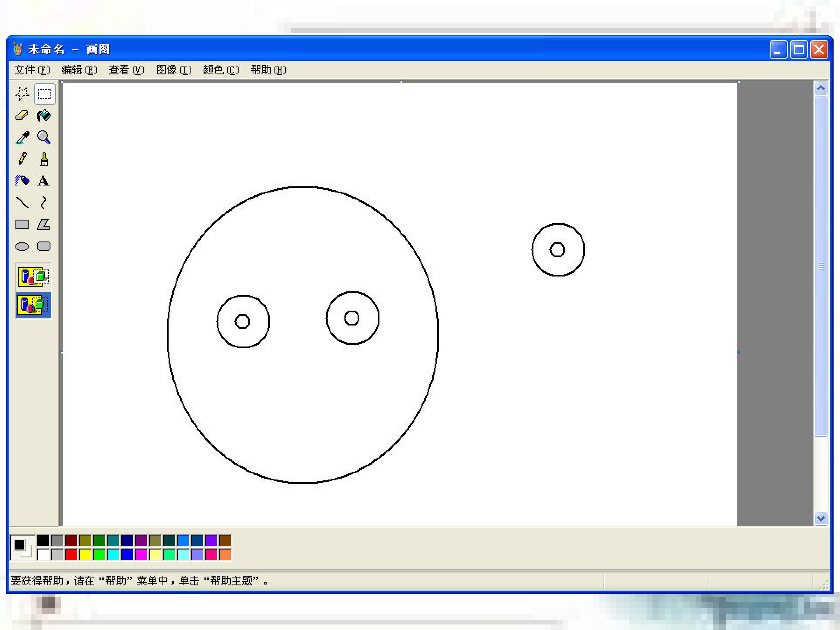Select the Pencil tool

(x=22, y=159)
